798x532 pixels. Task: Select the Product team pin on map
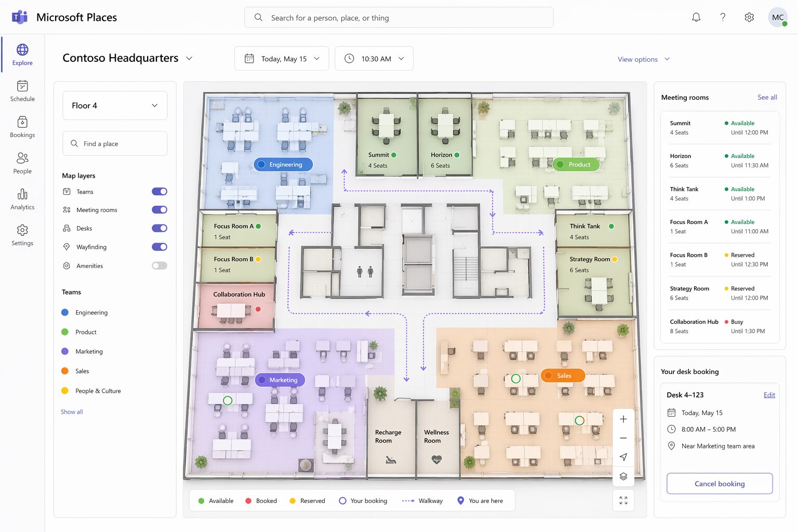(576, 165)
